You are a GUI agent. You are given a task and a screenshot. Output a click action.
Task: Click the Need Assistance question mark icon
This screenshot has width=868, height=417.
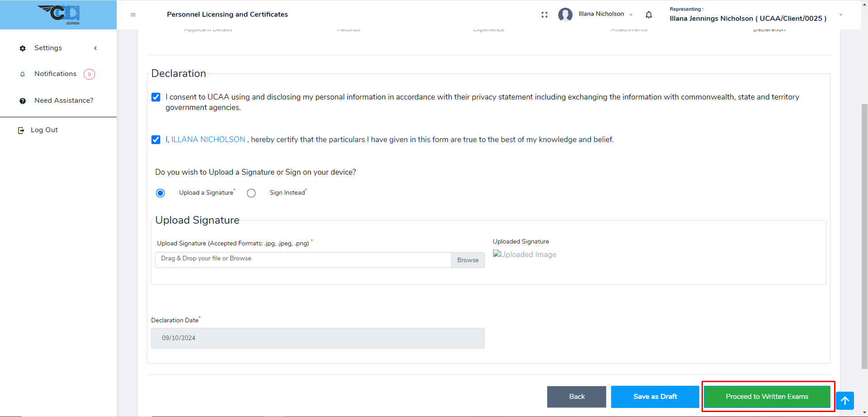(23, 101)
